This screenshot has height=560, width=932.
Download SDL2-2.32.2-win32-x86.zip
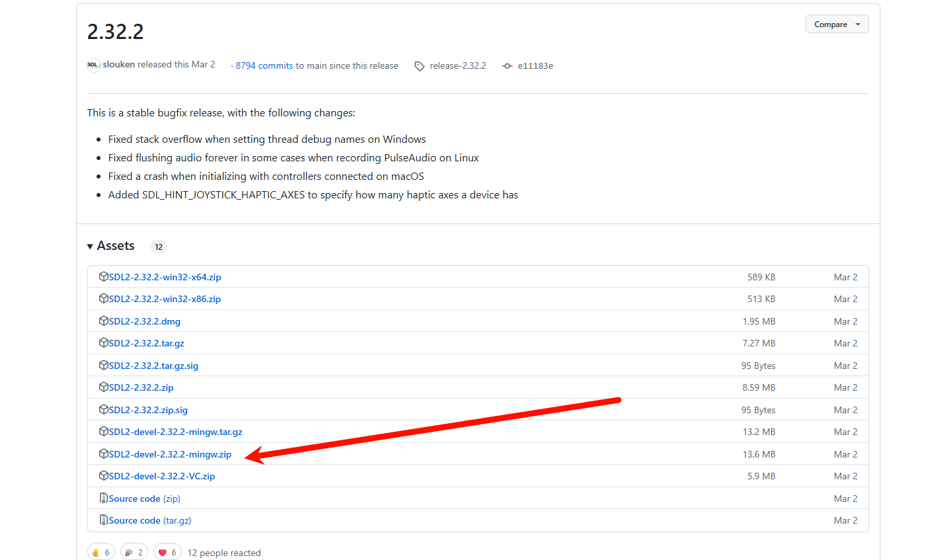click(165, 299)
